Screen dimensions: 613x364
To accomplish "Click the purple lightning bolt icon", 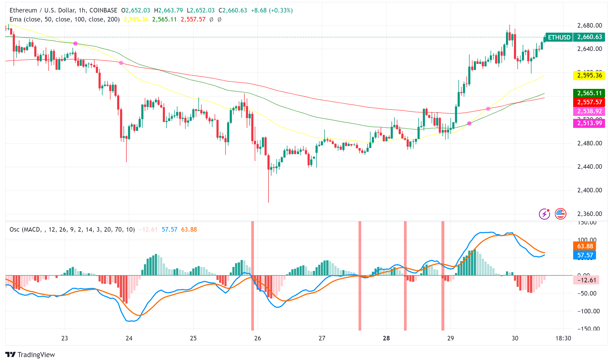I will (x=544, y=214).
